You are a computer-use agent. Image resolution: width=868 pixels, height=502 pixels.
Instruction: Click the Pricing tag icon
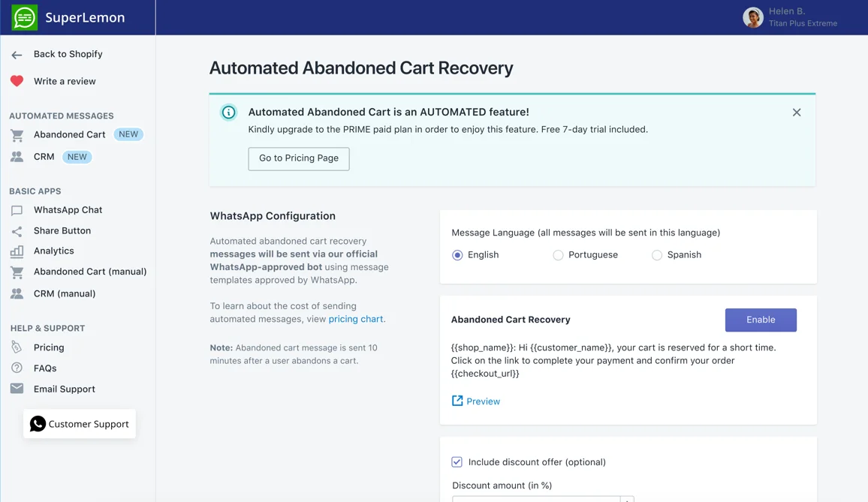17,347
